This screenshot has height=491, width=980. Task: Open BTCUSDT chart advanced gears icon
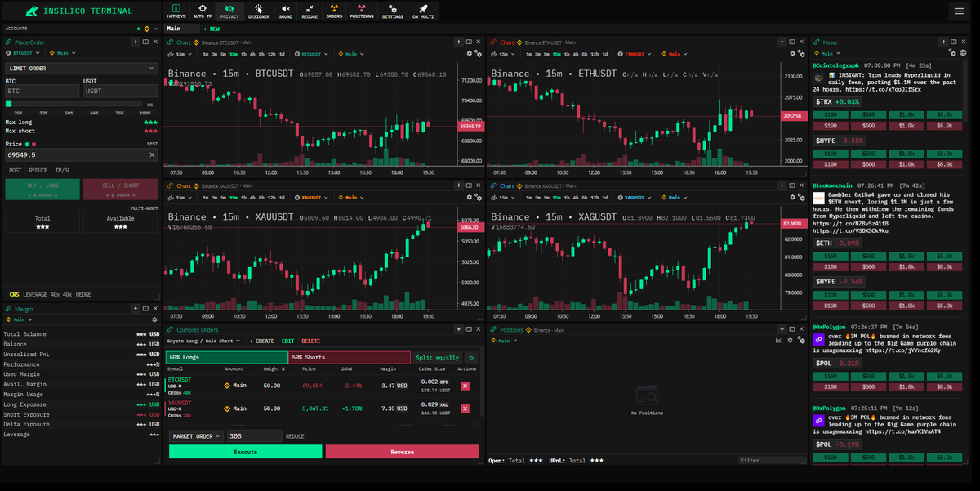pos(479,54)
